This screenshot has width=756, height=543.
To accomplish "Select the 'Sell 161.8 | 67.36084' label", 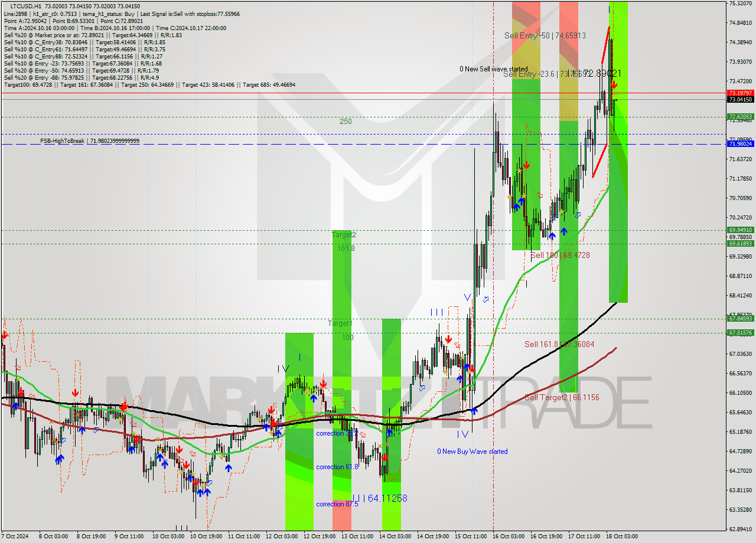I will click(x=559, y=344).
